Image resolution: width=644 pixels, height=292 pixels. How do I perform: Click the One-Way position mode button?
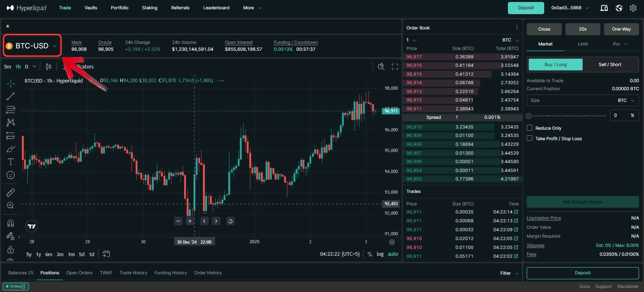621,29
